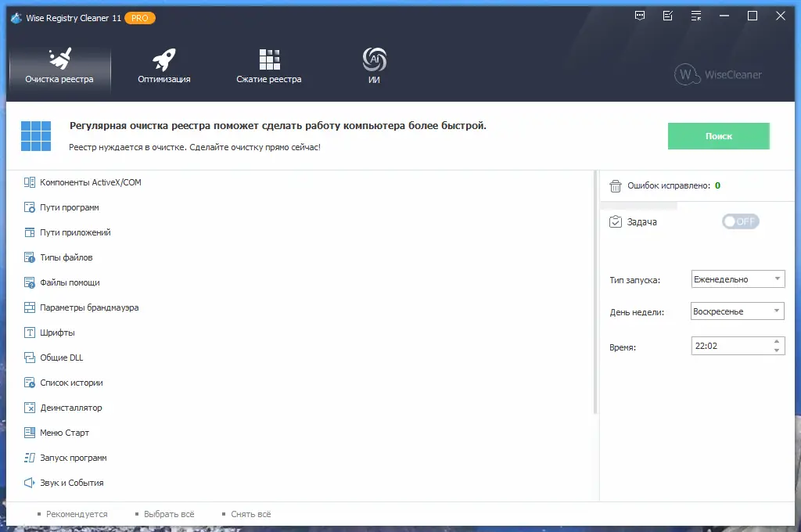Open the feedback icon in title bar
The height and width of the screenshot is (532, 801).
pos(640,15)
